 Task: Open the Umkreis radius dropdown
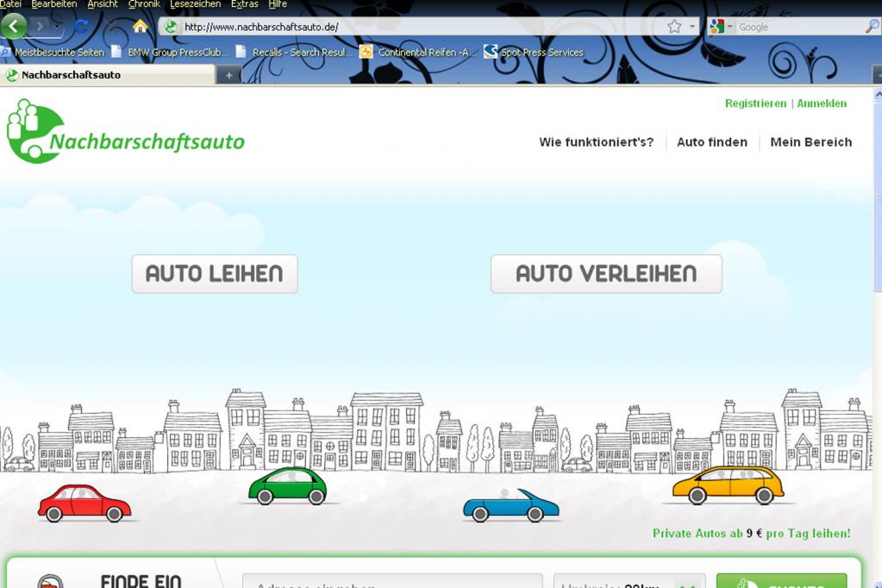click(x=629, y=581)
